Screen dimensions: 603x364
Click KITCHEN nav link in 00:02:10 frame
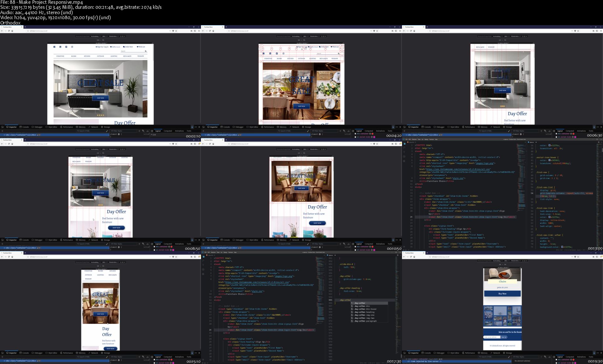87,56
